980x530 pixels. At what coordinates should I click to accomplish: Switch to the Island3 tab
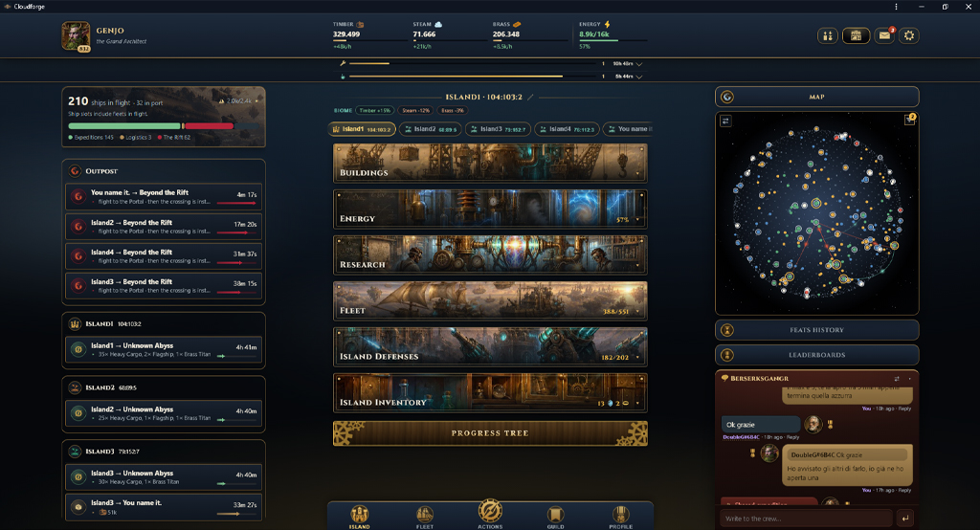pyautogui.click(x=498, y=129)
